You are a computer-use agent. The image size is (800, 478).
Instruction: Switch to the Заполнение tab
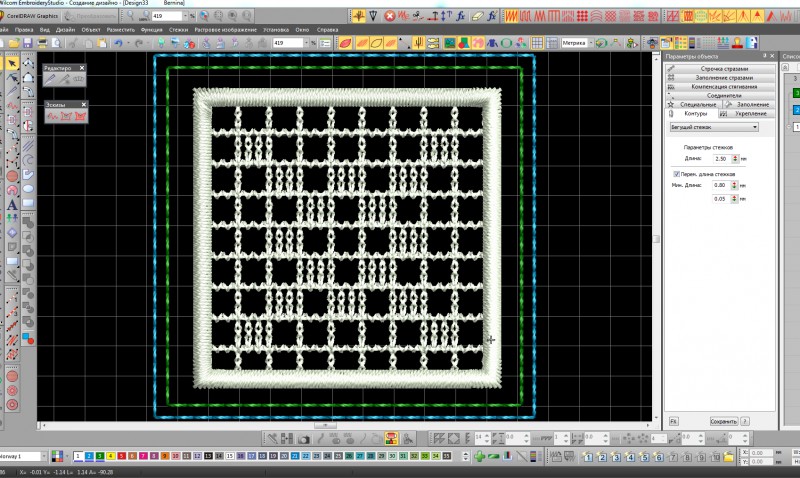click(x=748, y=104)
